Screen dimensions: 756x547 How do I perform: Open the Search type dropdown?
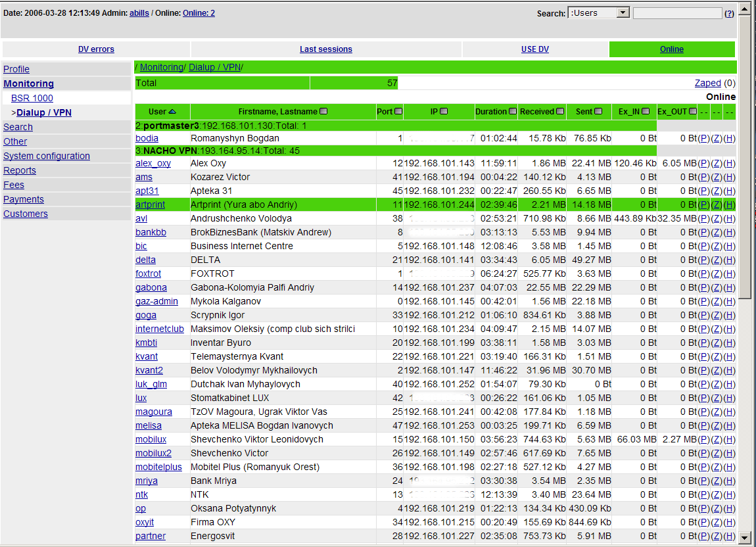pos(599,13)
